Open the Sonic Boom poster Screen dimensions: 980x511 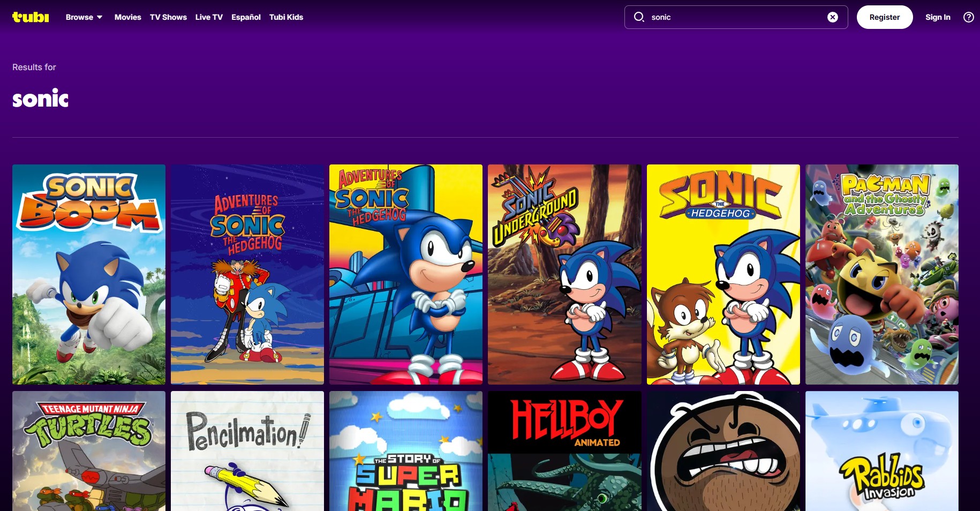click(x=89, y=274)
